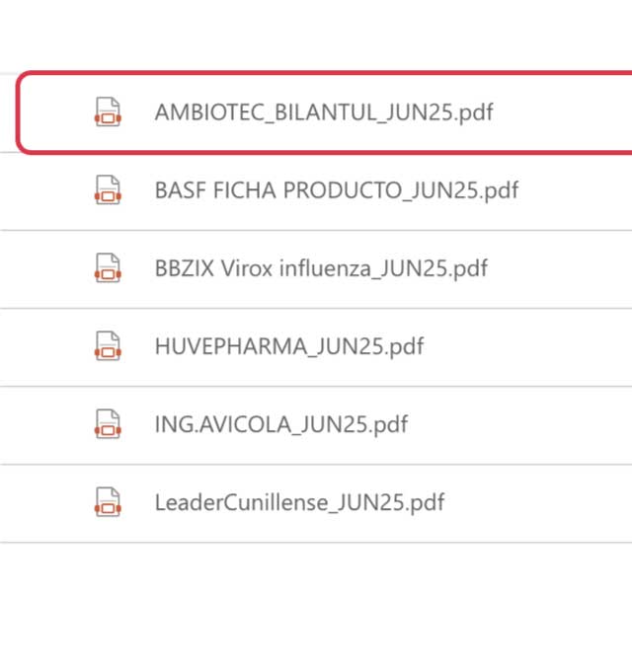
Task: Click the PDF icon beside AMBIOTEC_BILANTUL_JUN25.pdf
Action: 107,112
